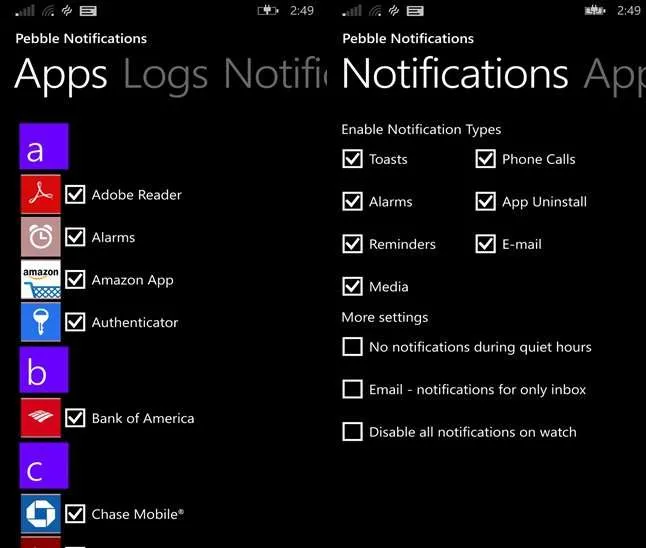Uncheck the Media notification type
Screen dimensions: 646x548
[x=352, y=286]
